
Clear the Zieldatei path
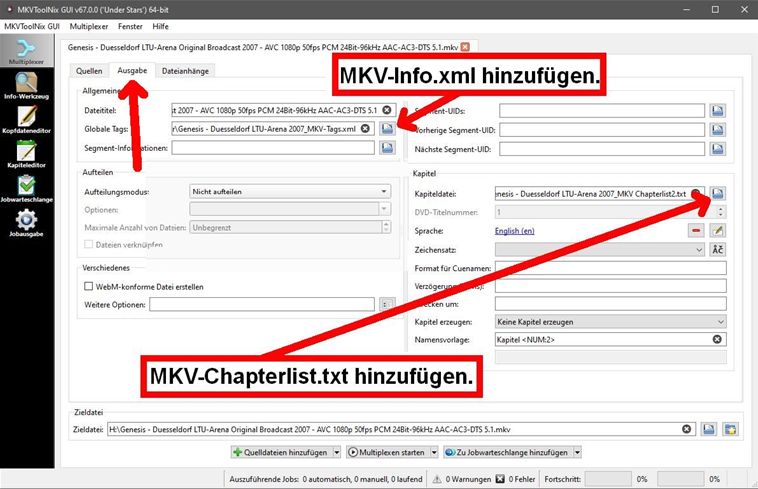[x=686, y=429]
